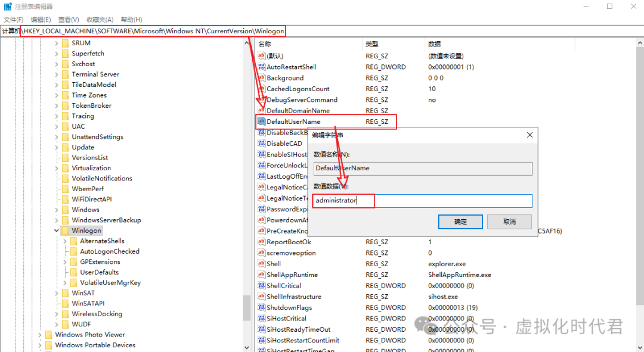Close the edit string dialog
The height and width of the screenshot is (352, 644).
pyautogui.click(x=530, y=135)
